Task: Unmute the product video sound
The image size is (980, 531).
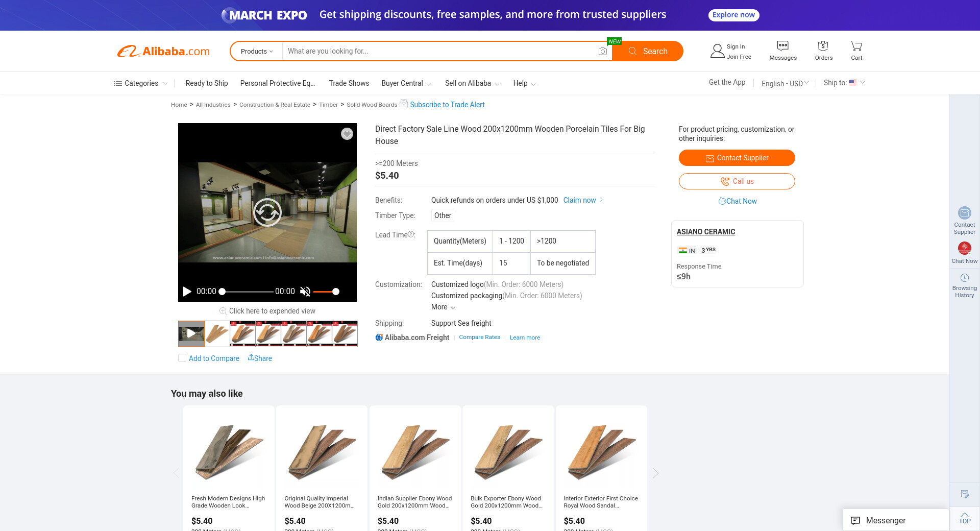Action: click(305, 292)
